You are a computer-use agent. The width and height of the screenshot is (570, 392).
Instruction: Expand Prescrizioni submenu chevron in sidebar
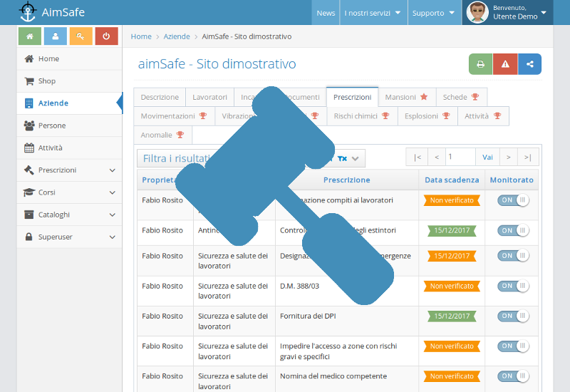click(113, 170)
